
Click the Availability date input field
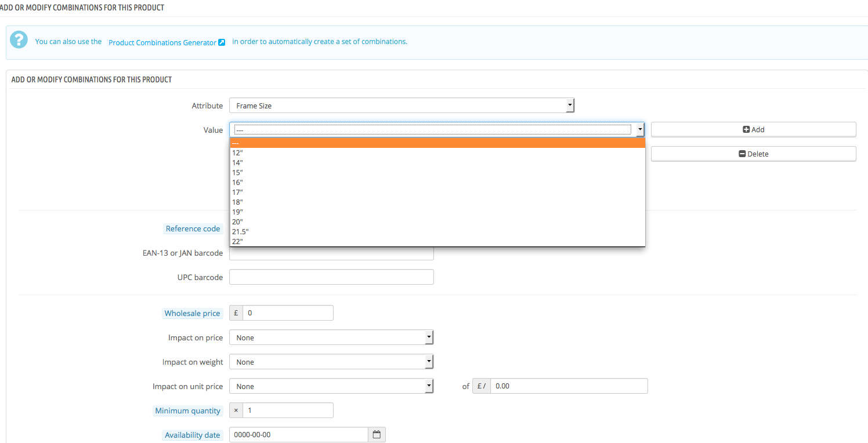[299, 435]
